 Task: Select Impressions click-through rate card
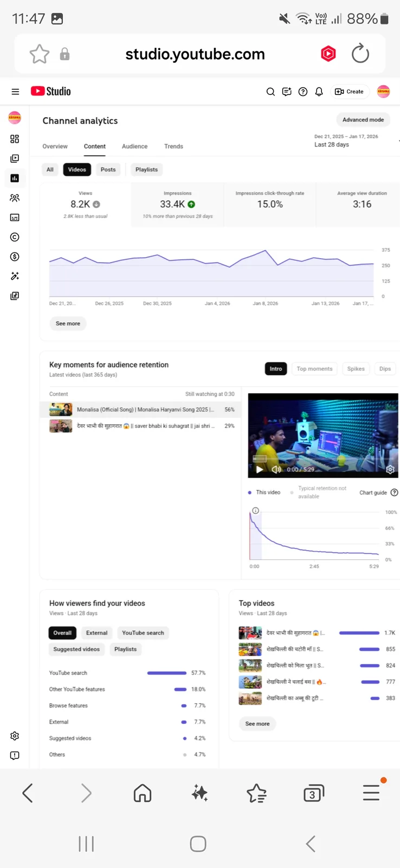tap(270, 205)
